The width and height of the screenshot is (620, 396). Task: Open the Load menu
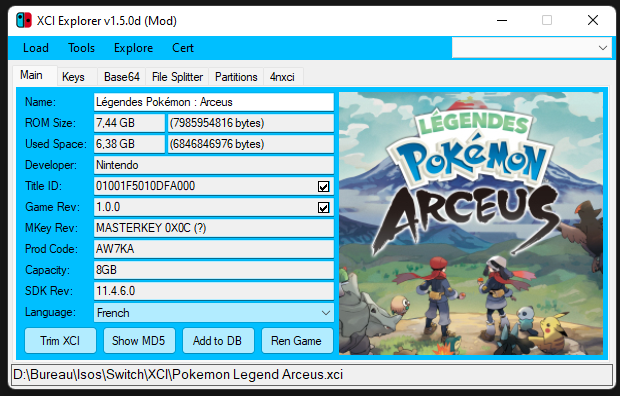(36, 48)
